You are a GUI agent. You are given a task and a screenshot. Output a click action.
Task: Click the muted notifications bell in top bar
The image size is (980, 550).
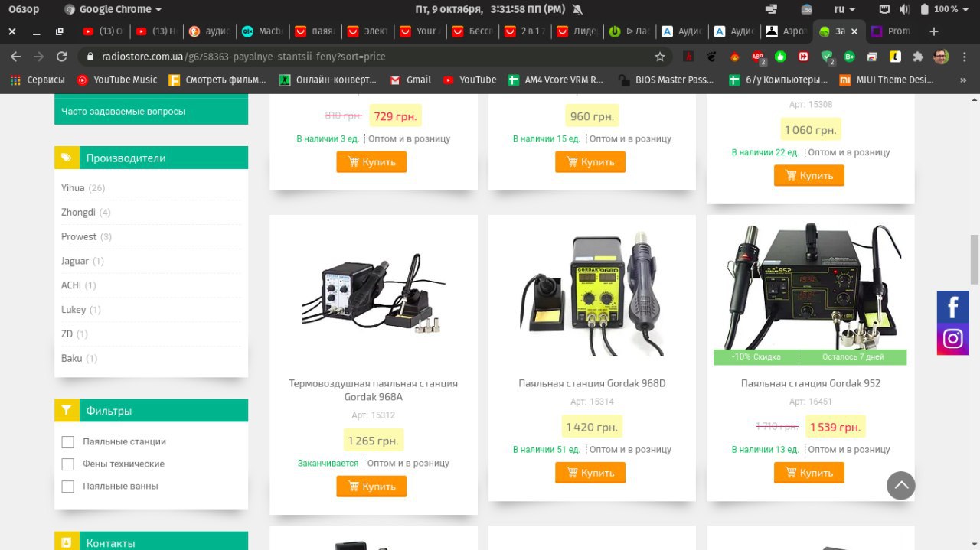(x=577, y=9)
